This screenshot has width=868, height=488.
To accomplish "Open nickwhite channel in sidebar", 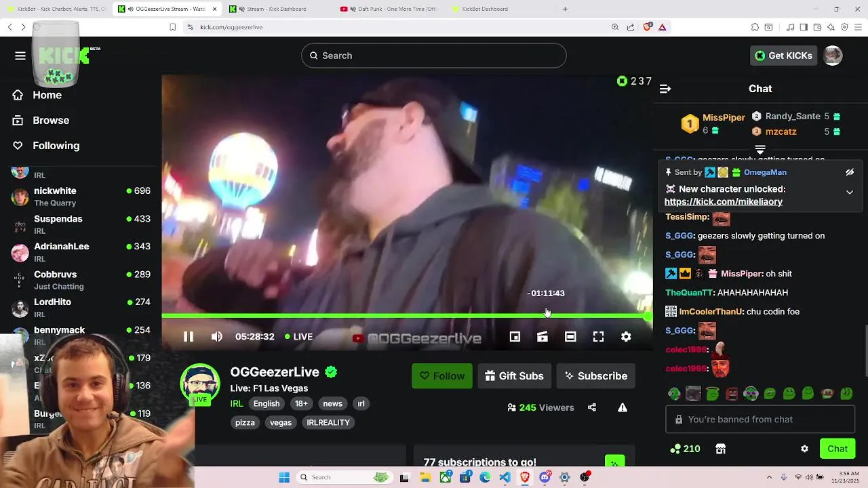I will pyautogui.click(x=81, y=197).
